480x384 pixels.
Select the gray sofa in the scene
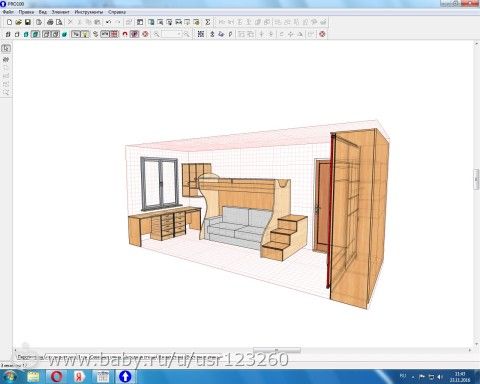(x=237, y=227)
